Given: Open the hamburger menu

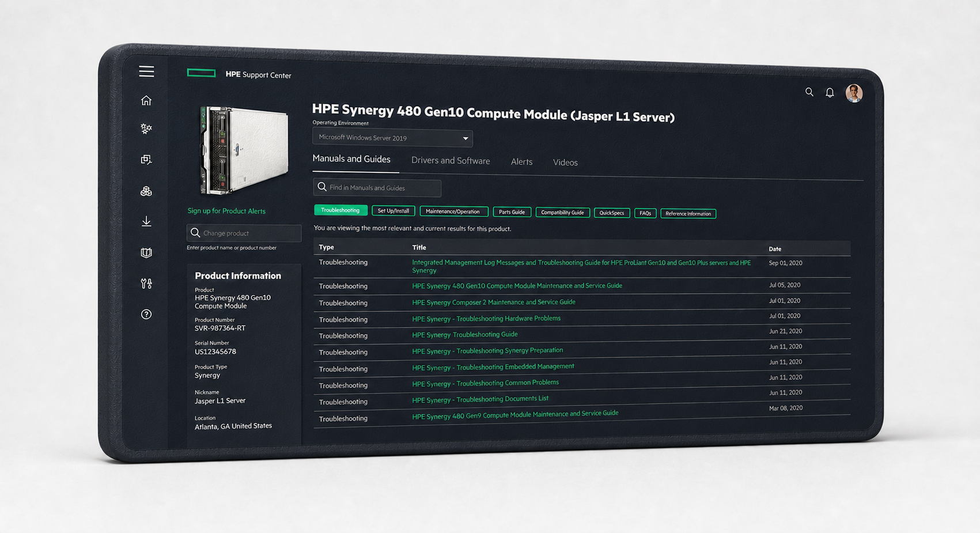Looking at the screenshot, I should pyautogui.click(x=146, y=71).
